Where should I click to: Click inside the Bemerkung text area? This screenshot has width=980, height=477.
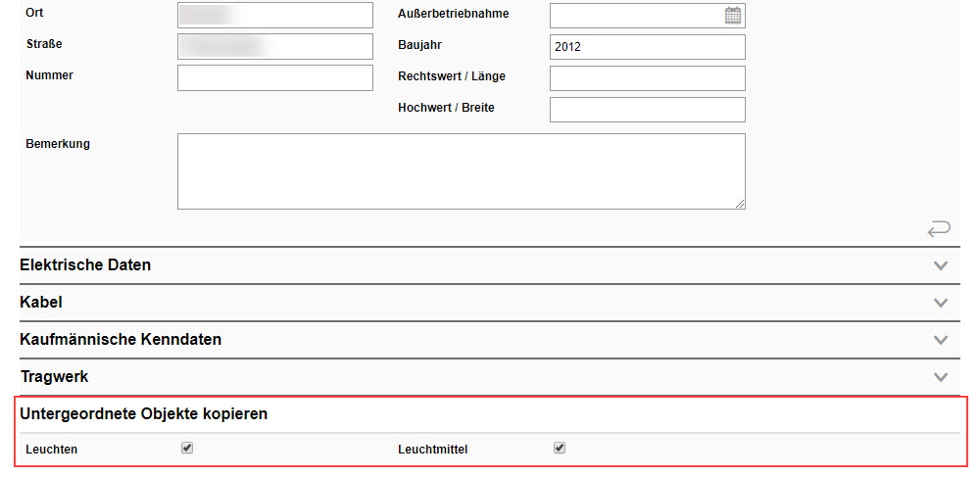(461, 171)
